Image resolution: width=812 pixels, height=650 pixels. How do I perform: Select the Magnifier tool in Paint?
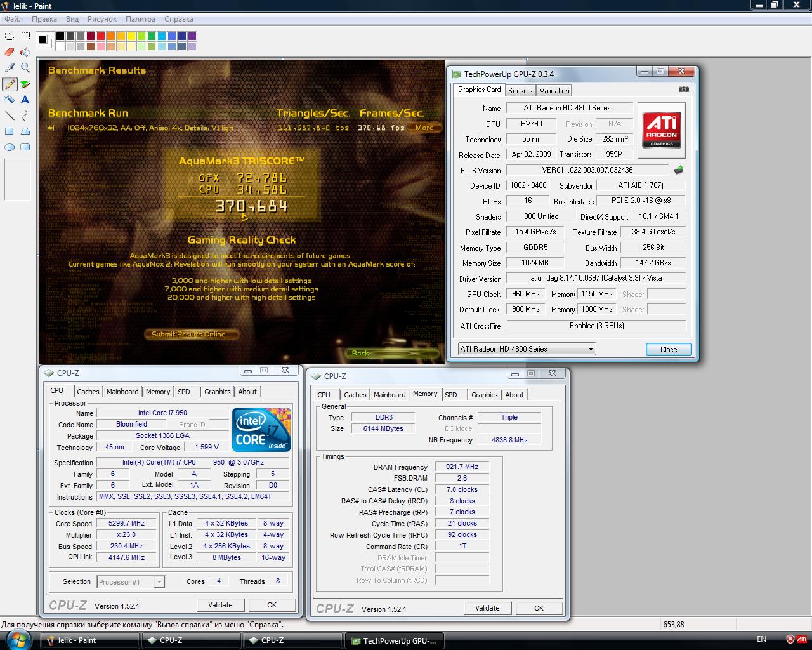[x=25, y=68]
